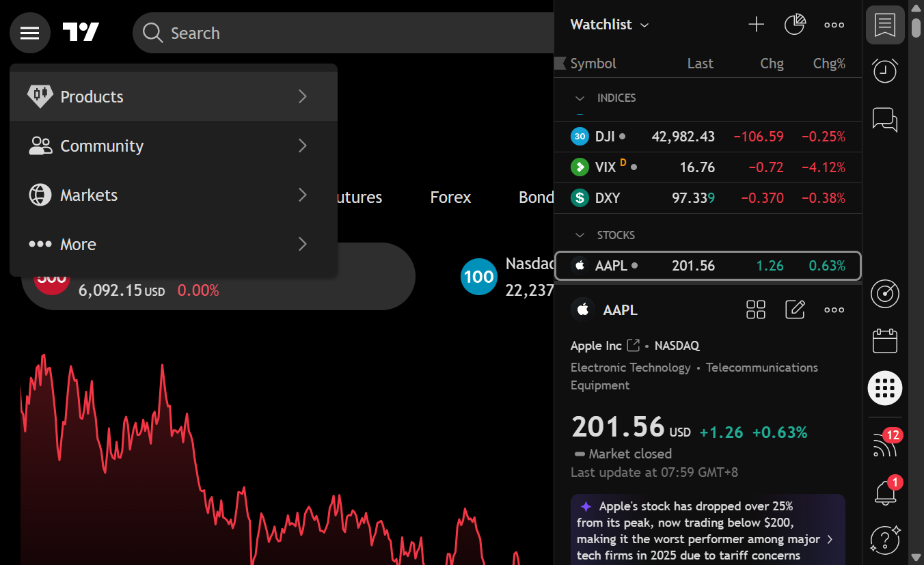Viewport: 924px width, 565px height.
Task: Sort the watchlist by Symbol column header
Action: [593, 64]
